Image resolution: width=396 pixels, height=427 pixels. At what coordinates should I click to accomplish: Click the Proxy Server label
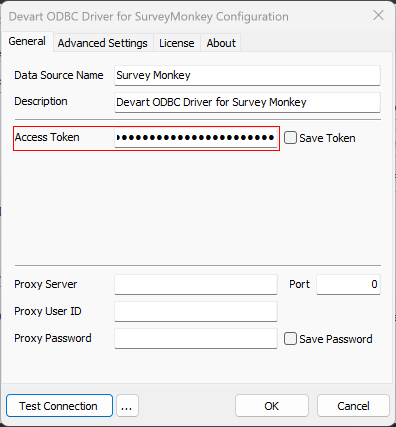[x=46, y=284]
